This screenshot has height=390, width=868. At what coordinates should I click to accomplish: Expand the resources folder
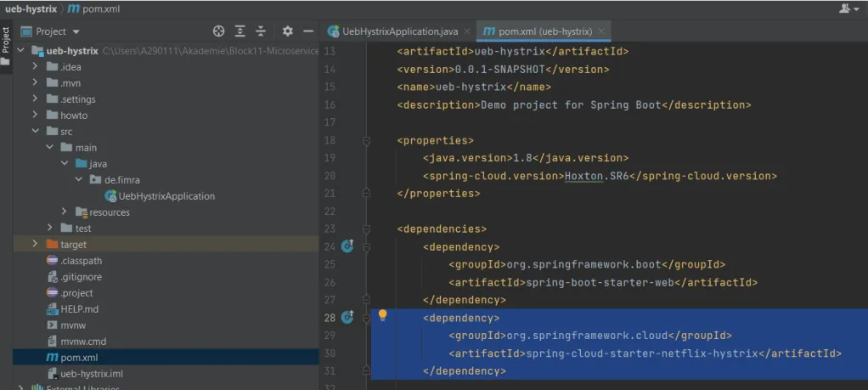[65, 212]
